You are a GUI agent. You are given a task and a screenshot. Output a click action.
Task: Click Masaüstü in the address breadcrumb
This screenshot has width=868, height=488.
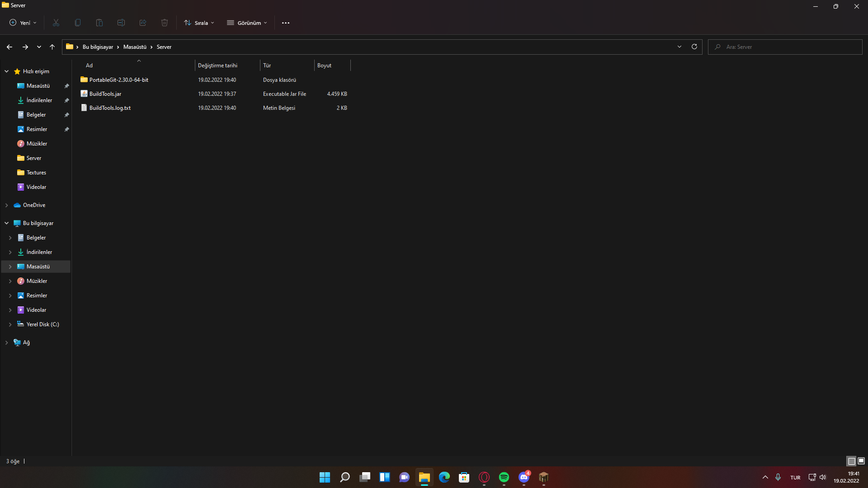click(135, 47)
